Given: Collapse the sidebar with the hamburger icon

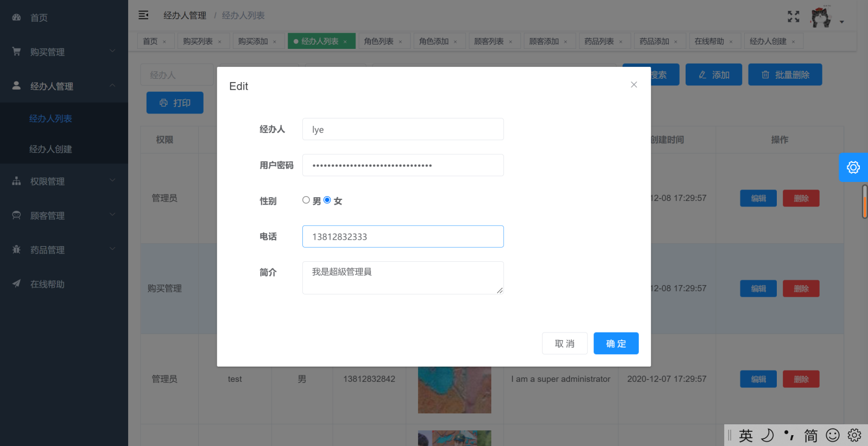Looking at the screenshot, I should [x=143, y=15].
